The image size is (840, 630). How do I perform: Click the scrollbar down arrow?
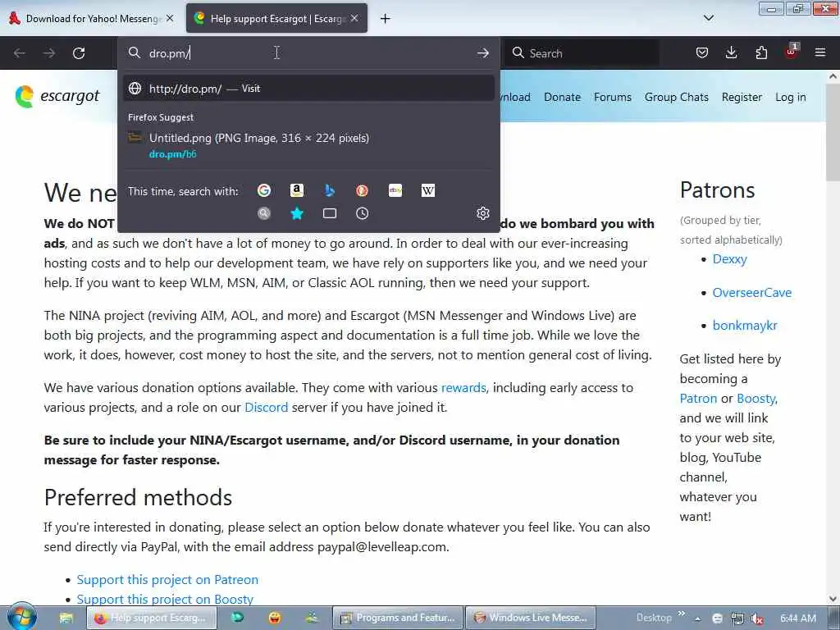click(833, 598)
